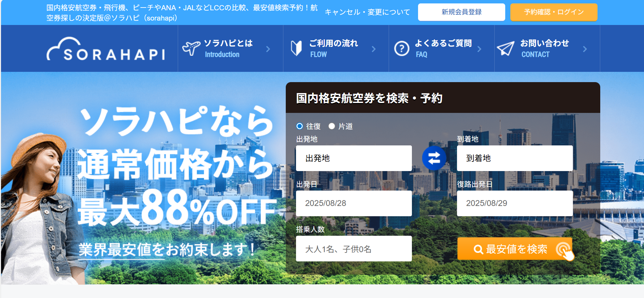The image size is (644, 298).
Task: Expand the ご利用の流れ chevron arrow
Action: click(x=374, y=49)
